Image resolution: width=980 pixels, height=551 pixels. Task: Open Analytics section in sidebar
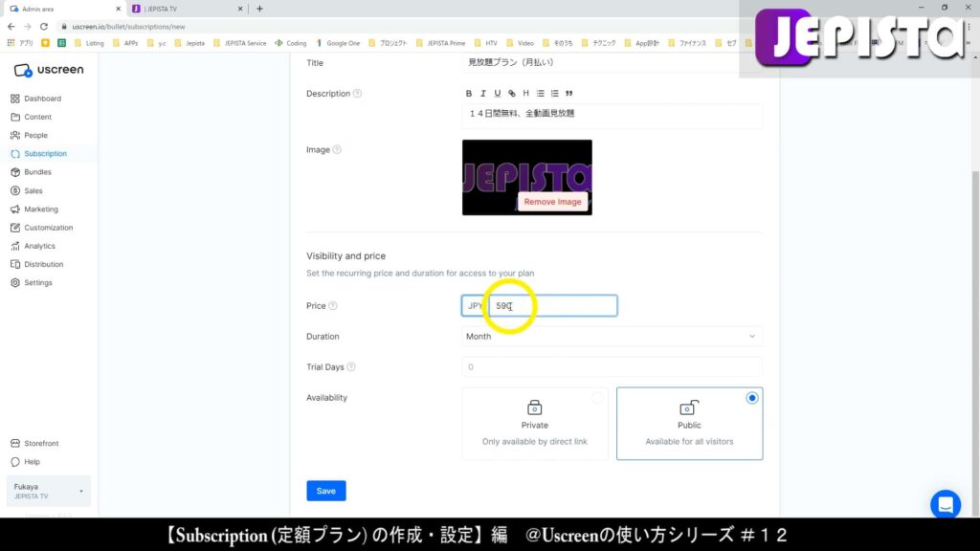tap(33, 246)
